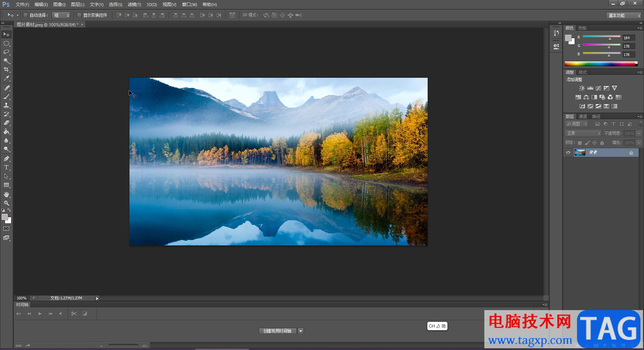Click the foreground color swatch in toolbox
644x350 pixels.
click(x=5, y=217)
